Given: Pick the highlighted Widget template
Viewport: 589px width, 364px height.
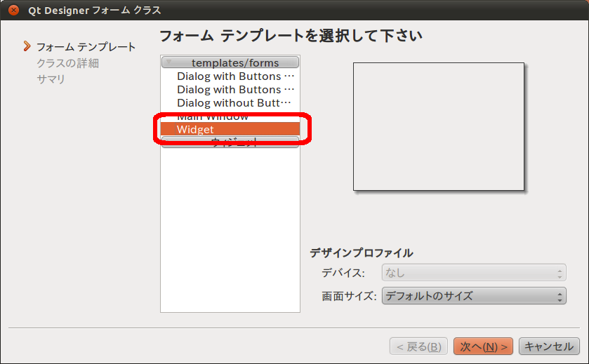Looking at the screenshot, I should pyautogui.click(x=196, y=130).
